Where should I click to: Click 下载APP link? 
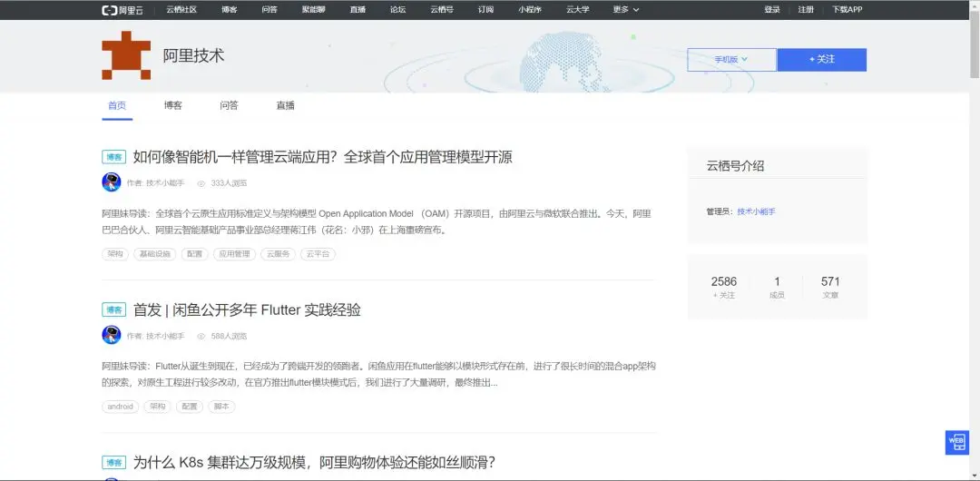point(847,9)
